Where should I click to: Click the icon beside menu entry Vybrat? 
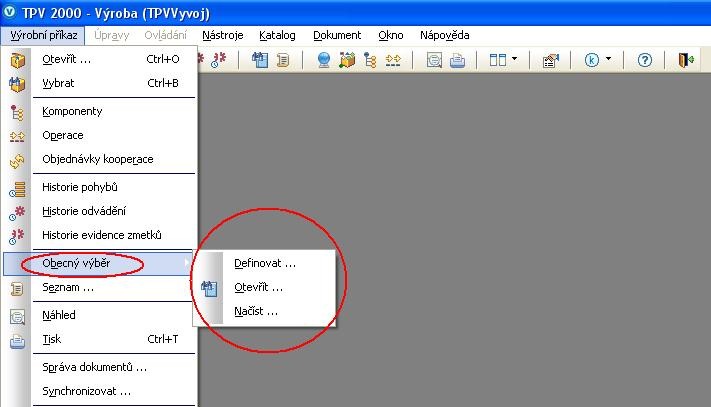[x=17, y=84]
